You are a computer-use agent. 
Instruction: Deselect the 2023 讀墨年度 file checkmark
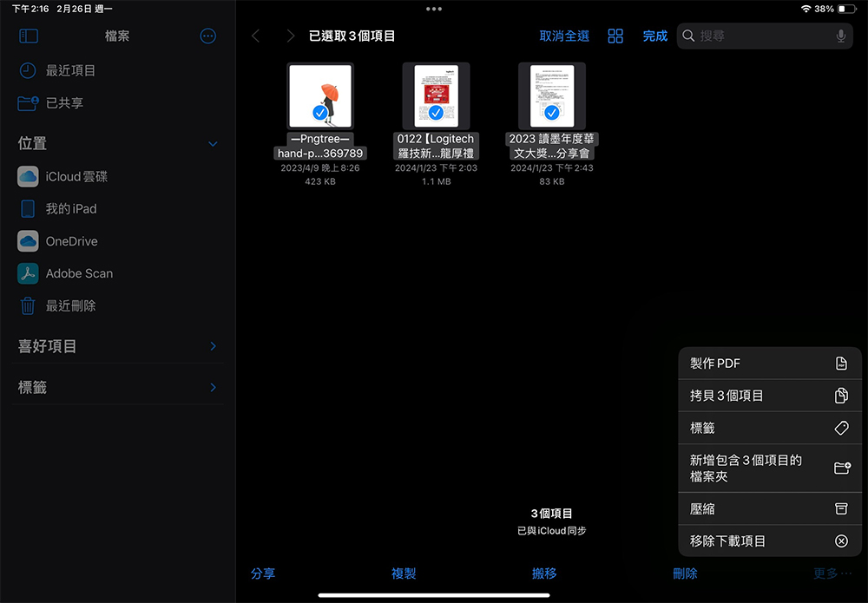point(551,113)
